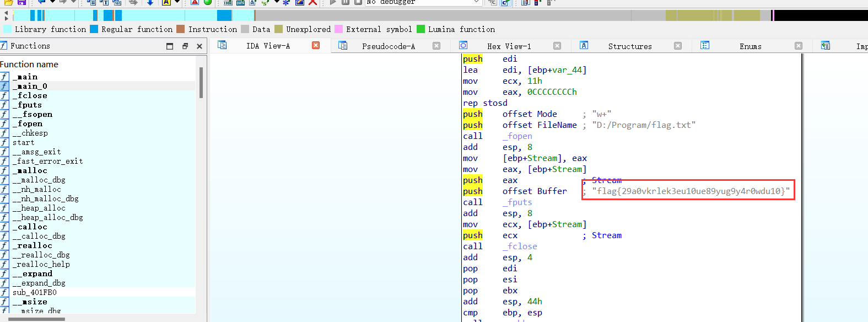Click navigation band right triangle arrow
868x322 pixels.
pyautogui.click(x=6, y=18)
